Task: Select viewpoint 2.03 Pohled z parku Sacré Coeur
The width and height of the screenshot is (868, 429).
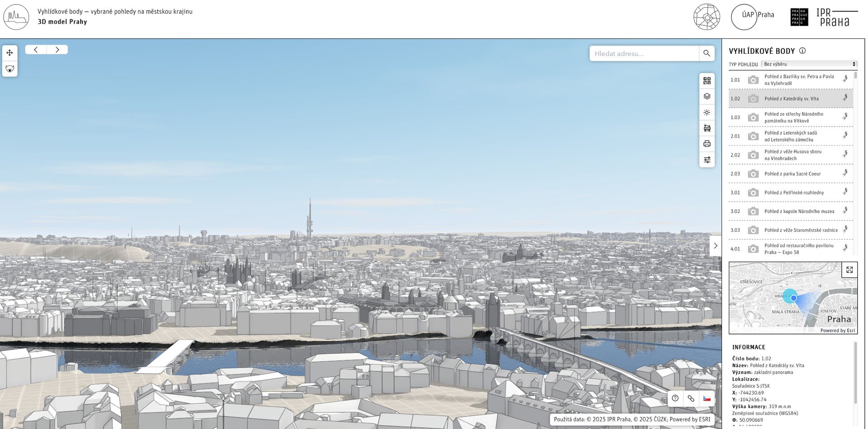Action: point(791,174)
